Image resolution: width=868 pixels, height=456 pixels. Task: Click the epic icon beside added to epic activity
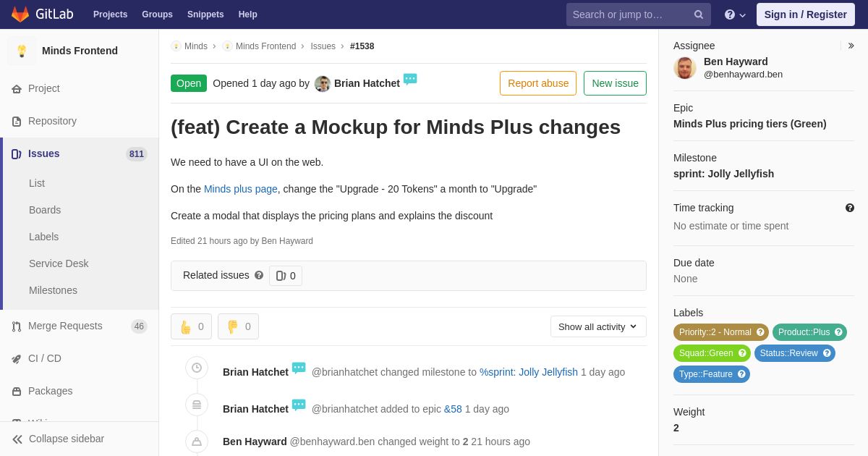coord(197,405)
